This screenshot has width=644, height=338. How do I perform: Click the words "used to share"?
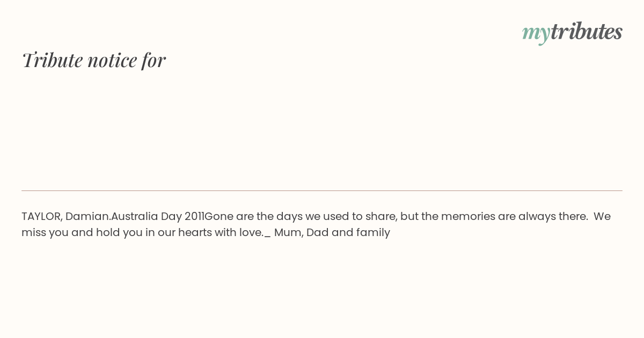[360, 217]
